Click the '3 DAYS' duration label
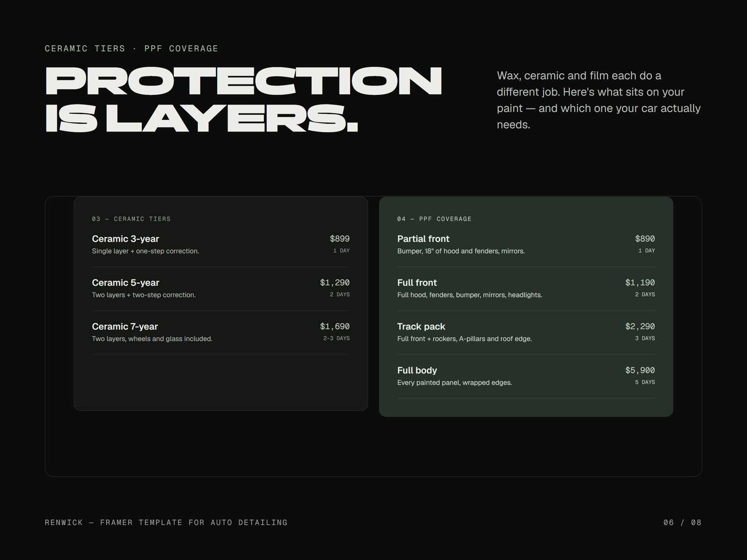 click(645, 338)
